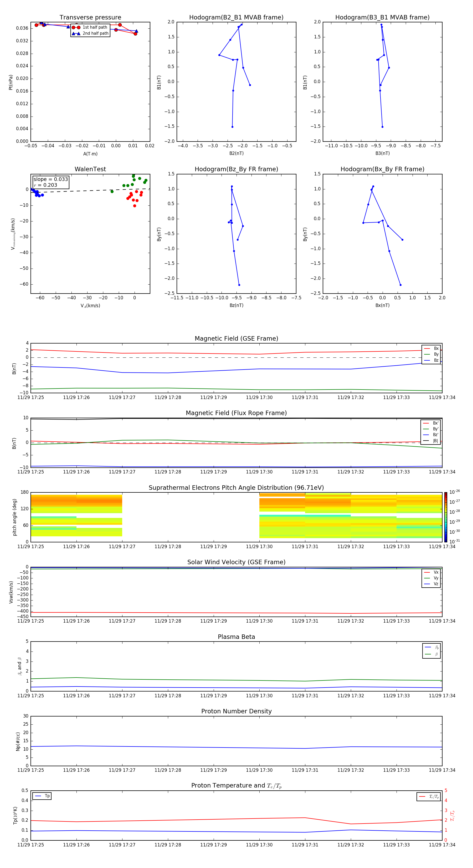Click the "Hodogram(B2_B1 MVAB frame)" title

click(x=236, y=18)
